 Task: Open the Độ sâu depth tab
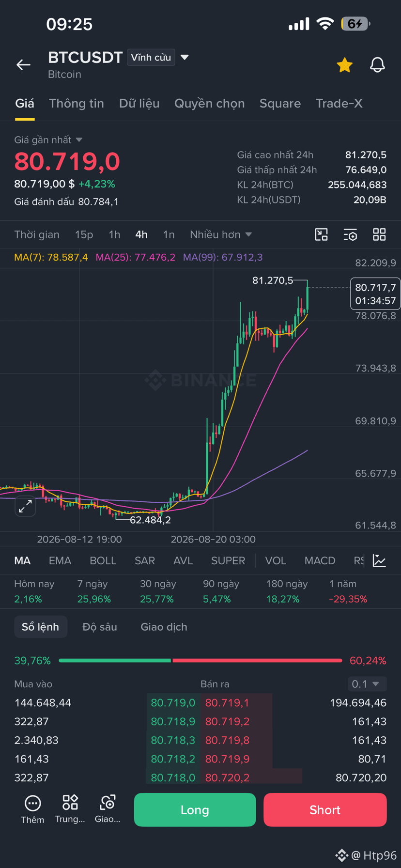click(x=100, y=627)
